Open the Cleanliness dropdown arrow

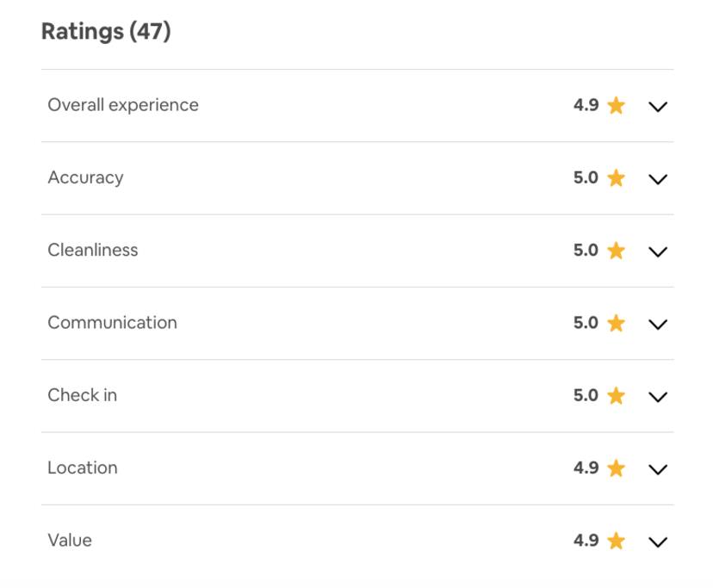click(x=658, y=252)
